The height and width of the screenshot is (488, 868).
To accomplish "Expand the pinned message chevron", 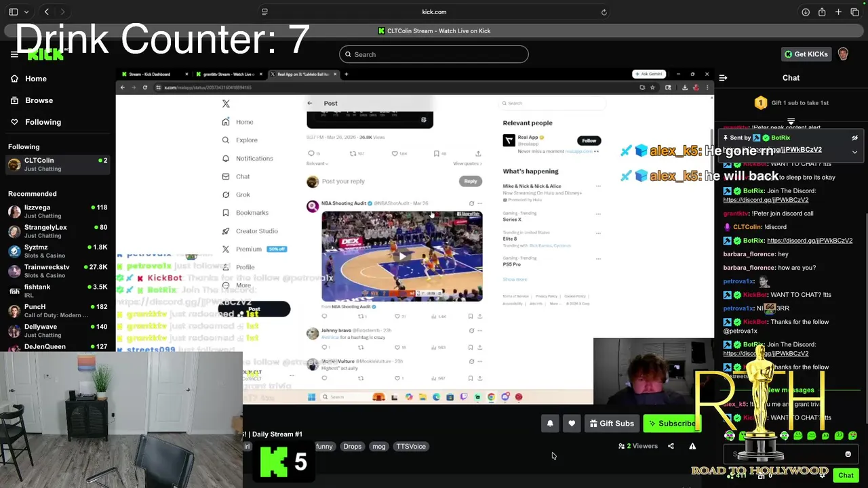I will tap(854, 152).
